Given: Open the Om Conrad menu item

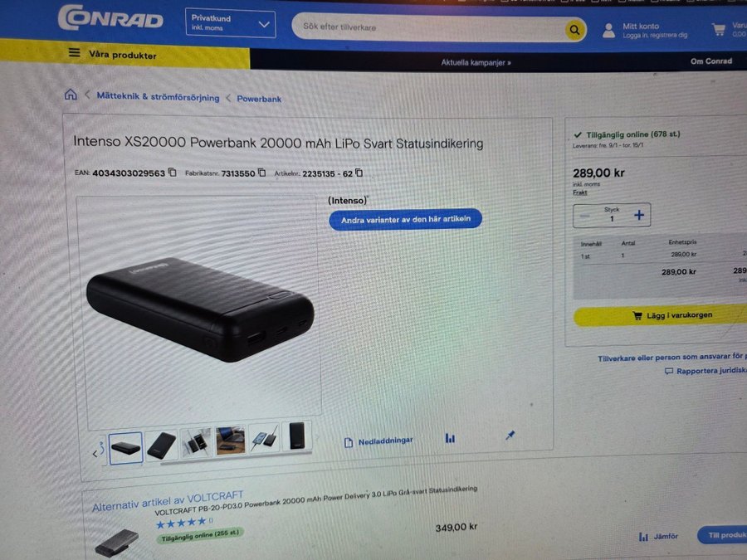Looking at the screenshot, I should (710, 61).
